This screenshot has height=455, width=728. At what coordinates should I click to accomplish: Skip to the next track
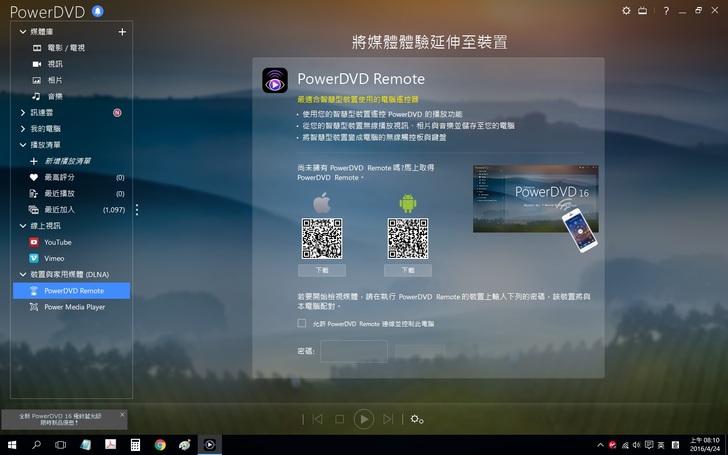[388, 419]
